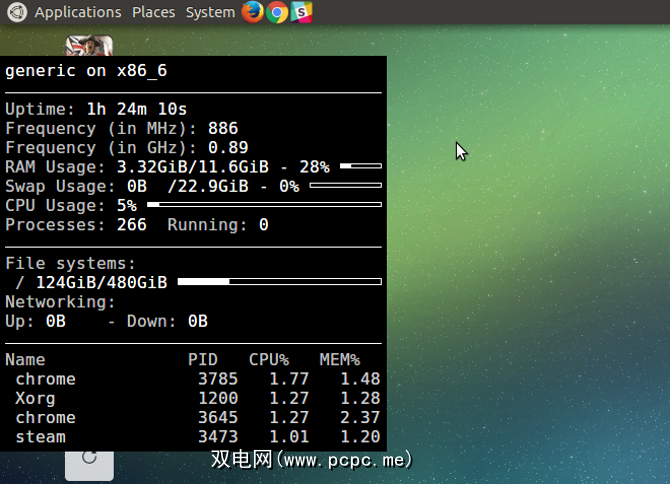The height and width of the screenshot is (484, 670).
Task: Select the desktop image thumbnail behind the widget
Action: coord(88,46)
